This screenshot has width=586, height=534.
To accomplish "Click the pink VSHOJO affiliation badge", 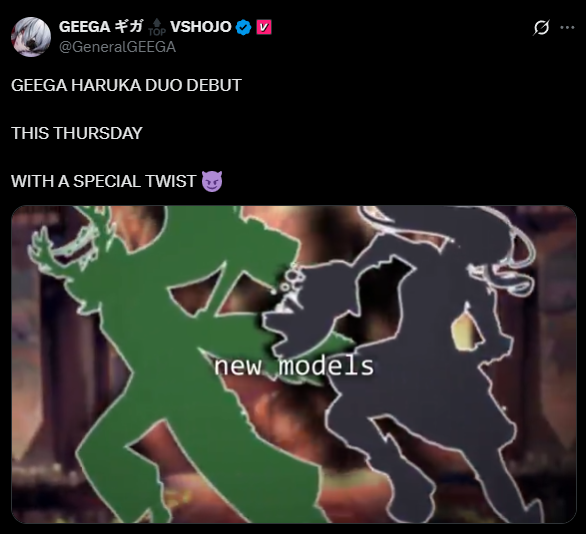I will point(264,27).
